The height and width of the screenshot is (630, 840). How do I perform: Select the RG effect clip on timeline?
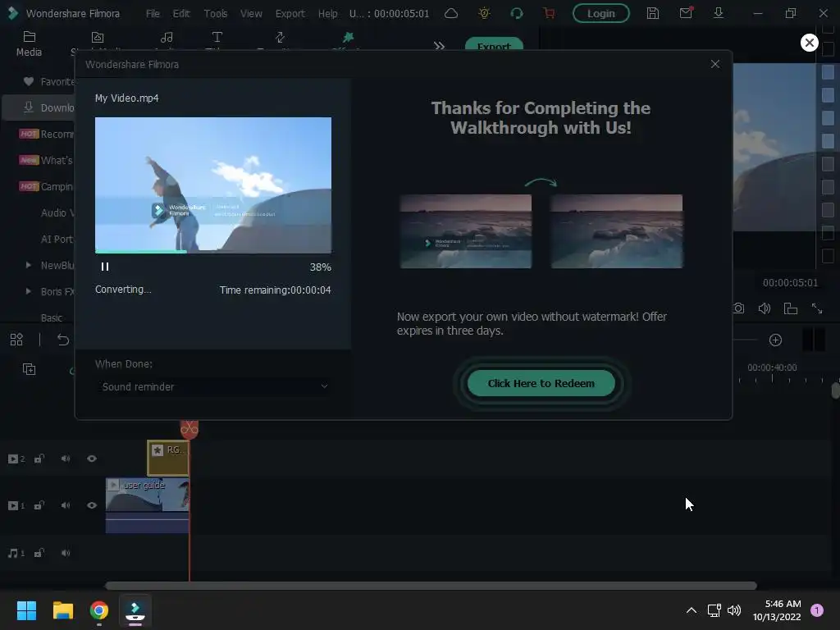167,458
